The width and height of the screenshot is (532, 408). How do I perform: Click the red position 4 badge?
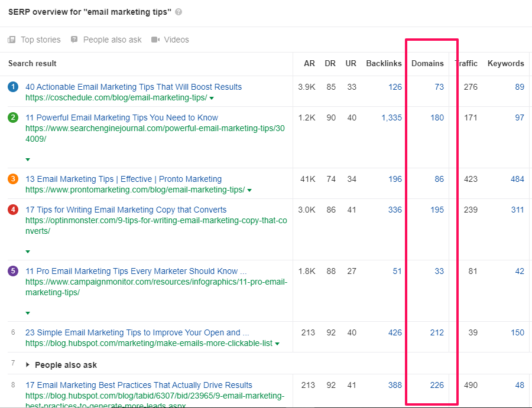13,210
